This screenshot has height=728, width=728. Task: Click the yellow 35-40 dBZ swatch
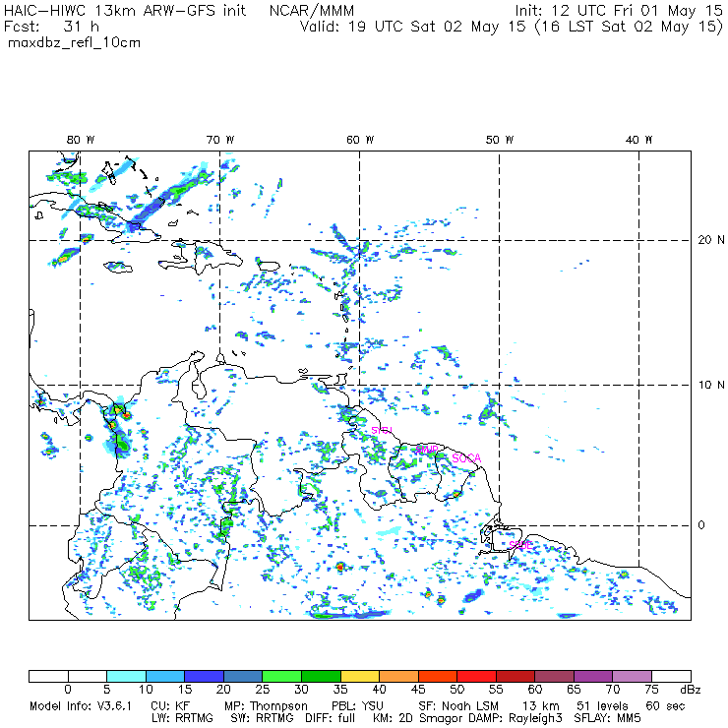pyautogui.click(x=360, y=676)
